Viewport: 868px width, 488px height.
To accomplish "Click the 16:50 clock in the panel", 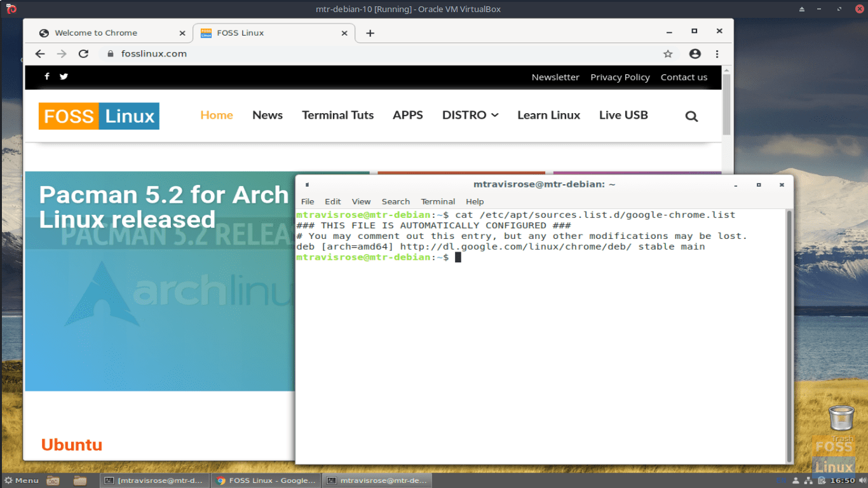I will point(843,480).
